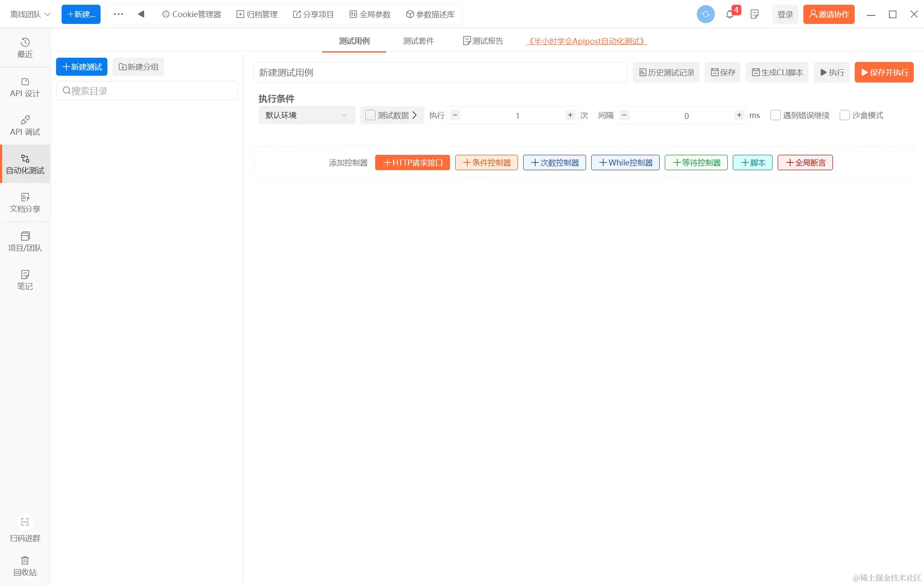The height and width of the screenshot is (585, 924).
Task: Increase 执行 count with plus stepper
Action: coord(570,115)
